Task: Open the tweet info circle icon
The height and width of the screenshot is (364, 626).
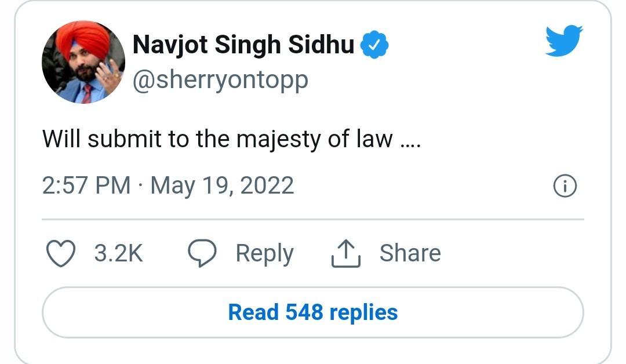Action: 565,186
